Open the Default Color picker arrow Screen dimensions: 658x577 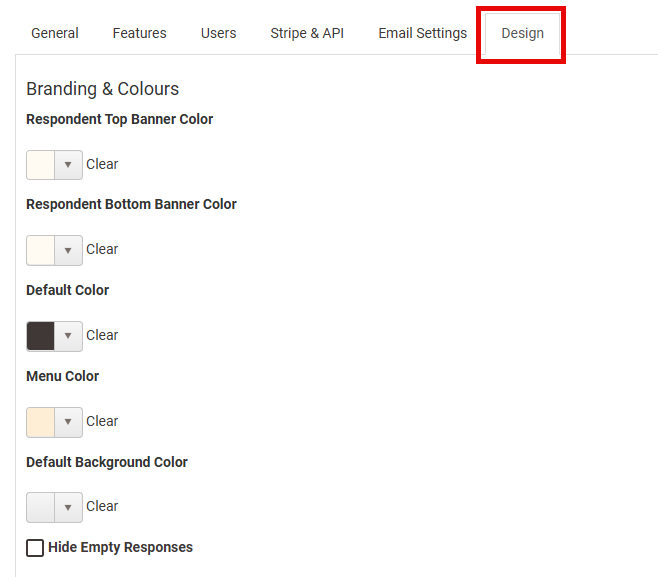[x=68, y=336]
